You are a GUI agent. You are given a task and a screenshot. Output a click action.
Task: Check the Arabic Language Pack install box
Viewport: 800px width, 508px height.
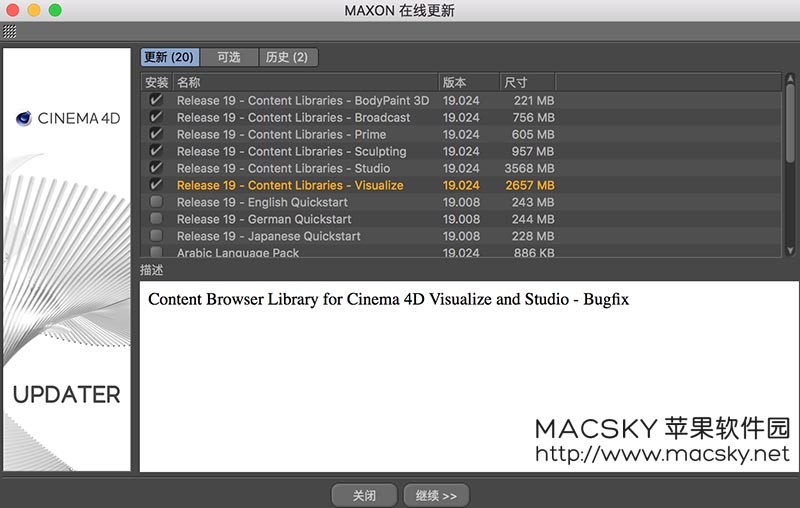156,251
